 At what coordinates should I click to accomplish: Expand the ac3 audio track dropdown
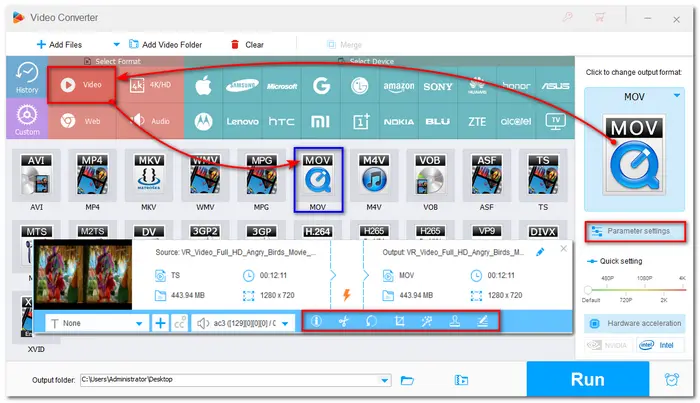(x=285, y=324)
